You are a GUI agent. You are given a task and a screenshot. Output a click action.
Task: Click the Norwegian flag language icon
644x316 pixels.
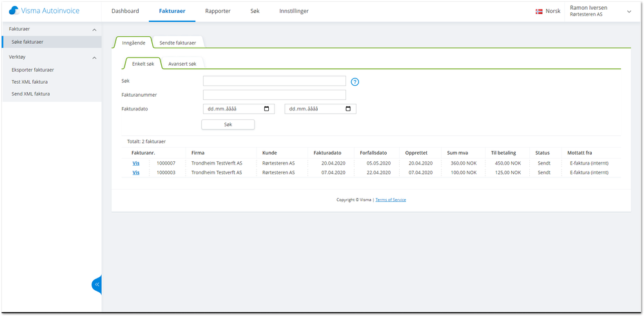[540, 12]
